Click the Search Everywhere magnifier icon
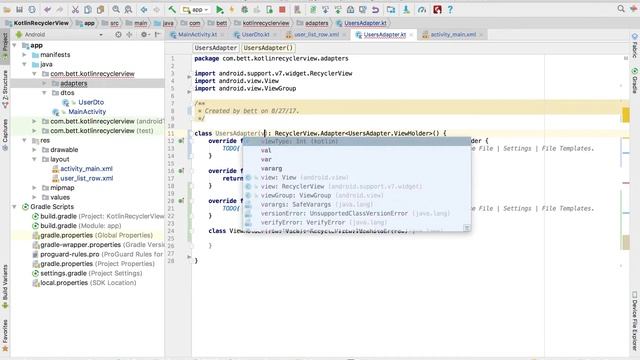Screen dimensions: 640x360 [x=621, y=9]
